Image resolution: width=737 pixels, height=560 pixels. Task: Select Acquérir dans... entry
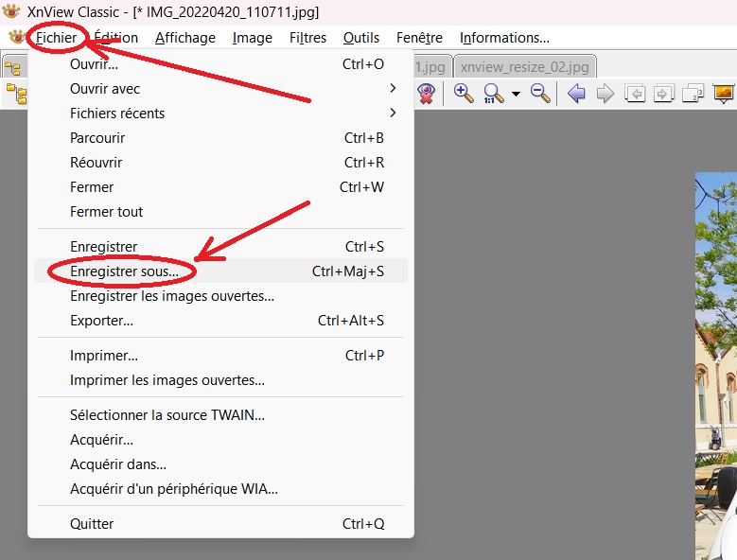click(x=221, y=464)
